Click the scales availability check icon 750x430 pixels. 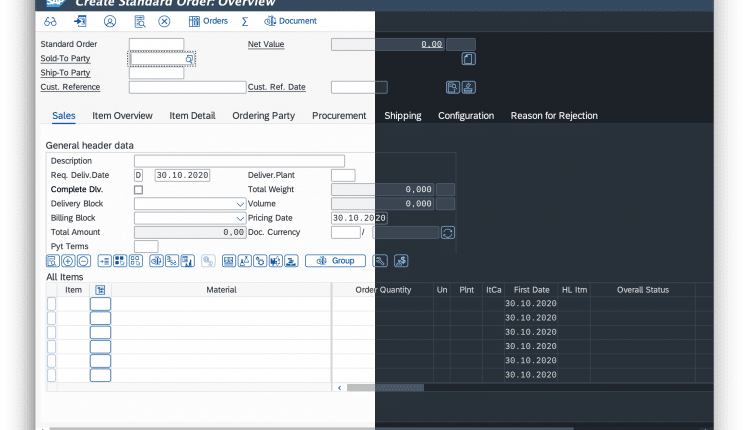pyautogui.click(x=156, y=261)
